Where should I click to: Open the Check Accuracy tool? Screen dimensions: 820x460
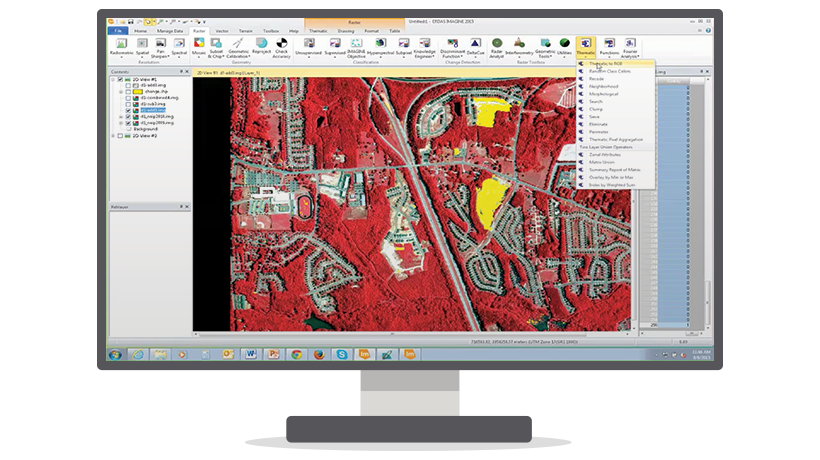tap(281, 45)
